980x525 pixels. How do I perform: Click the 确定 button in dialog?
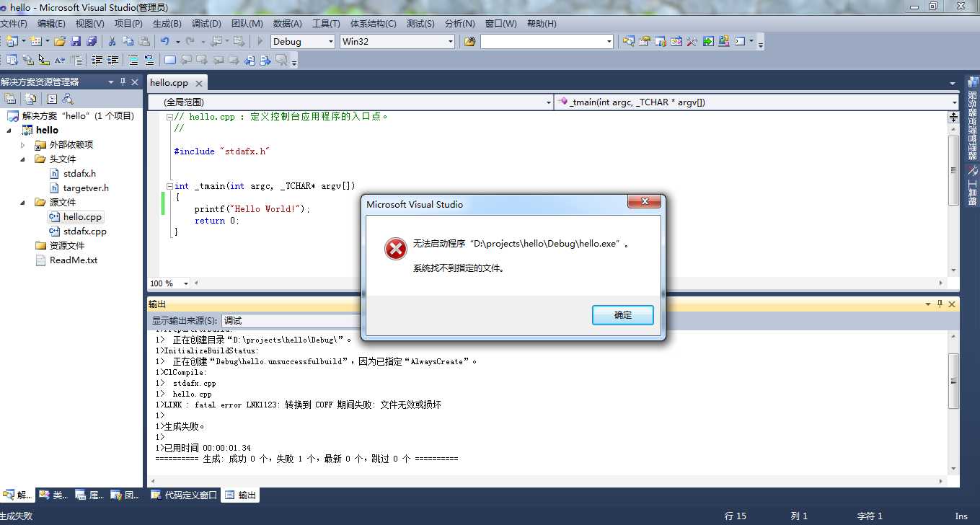coord(623,315)
